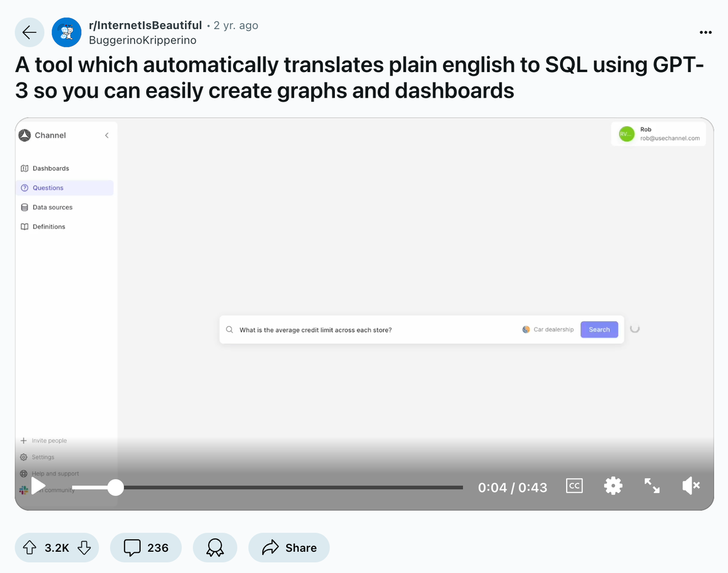
Task: Open the r/InternetIsBeautiful subreddit link
Action: pyautogui.click(x=145, y=25)
